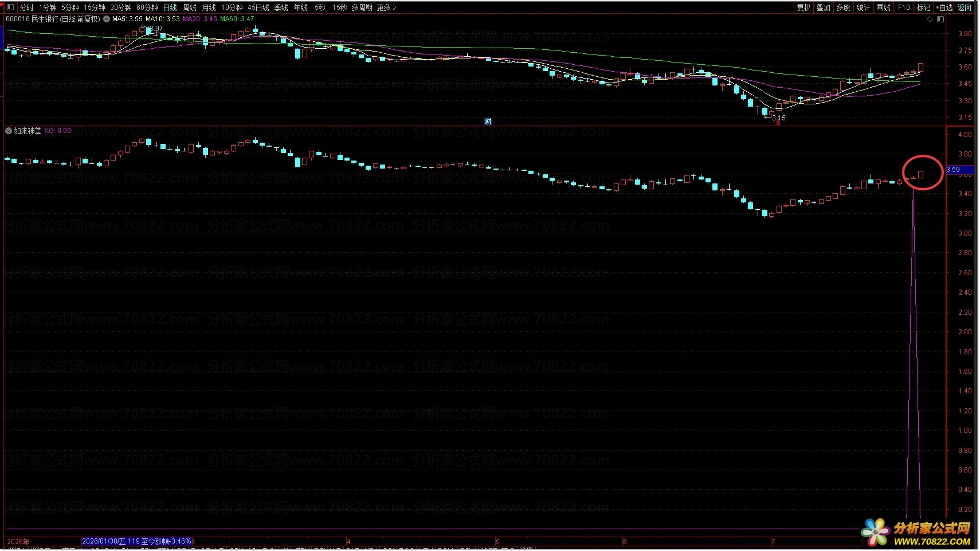Switch to 分时 intraday view
This screenshot has width=980, height=551.
pyautogui.click(x=27, y=7)
